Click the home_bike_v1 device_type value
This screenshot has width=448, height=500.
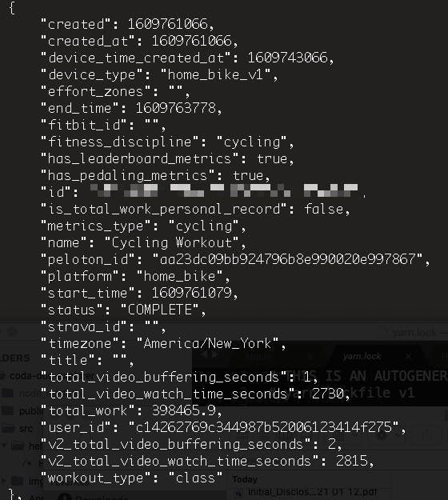tap(215, 74)
